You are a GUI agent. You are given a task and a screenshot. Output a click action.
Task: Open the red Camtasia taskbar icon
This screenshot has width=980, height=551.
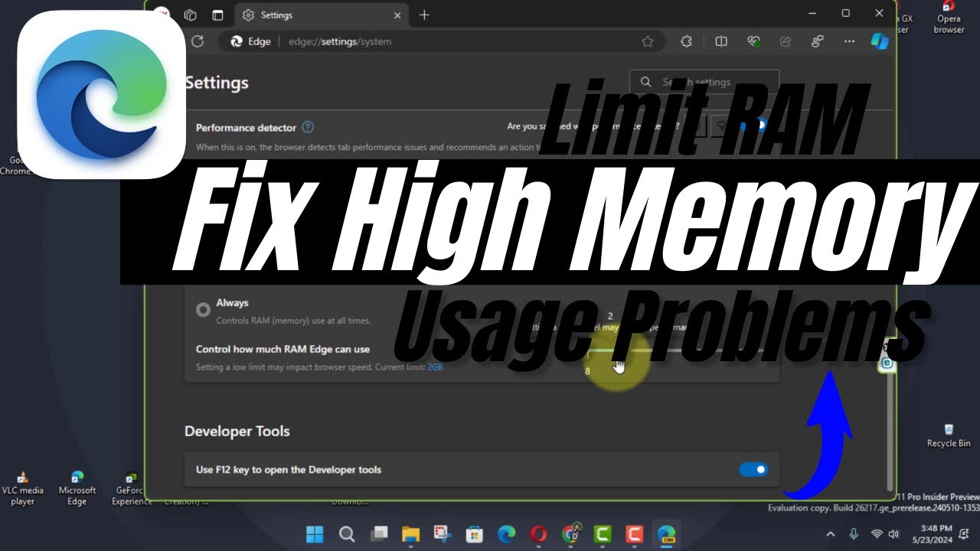point(634,533)
